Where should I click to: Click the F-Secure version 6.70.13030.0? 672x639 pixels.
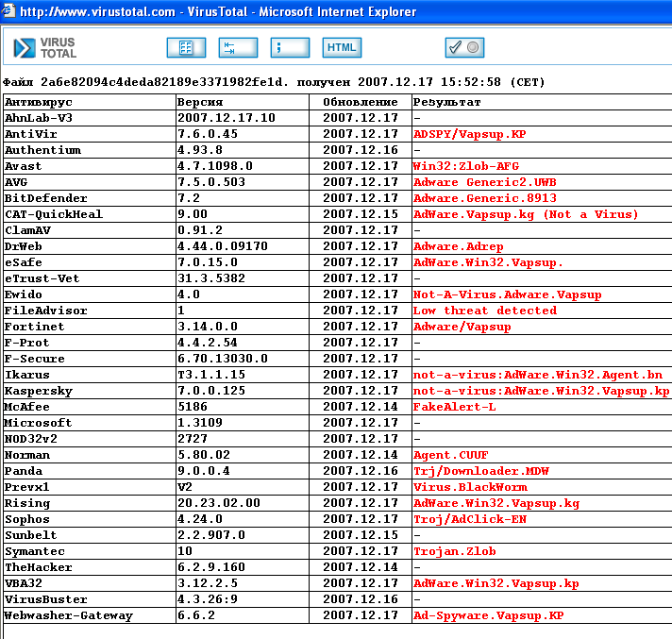223,359
